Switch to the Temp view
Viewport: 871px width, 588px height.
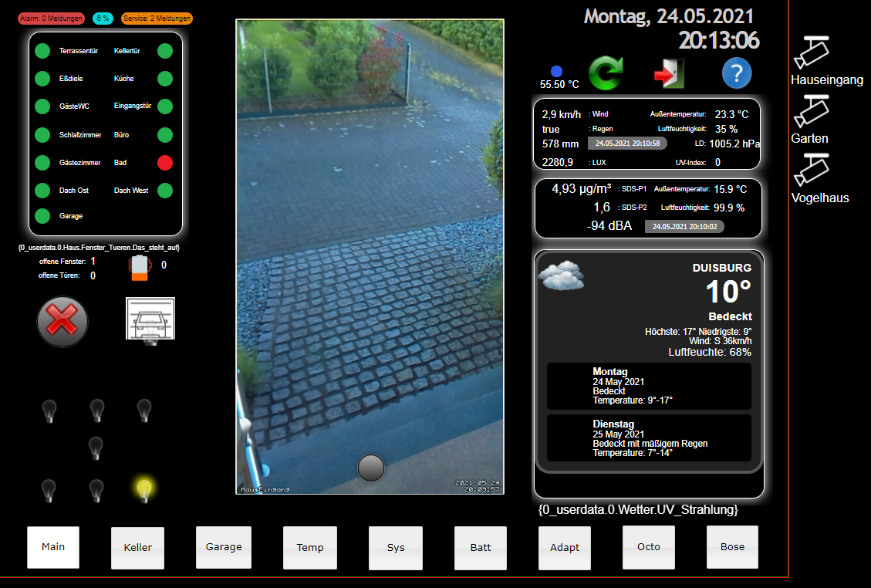click(310, 547)
